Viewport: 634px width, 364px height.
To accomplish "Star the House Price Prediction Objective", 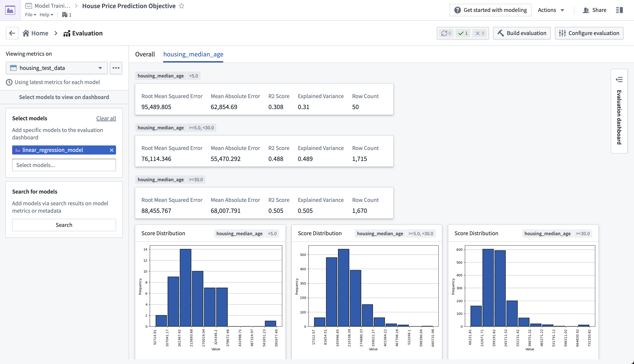I will pyautogui.click(x=182, y=6).
